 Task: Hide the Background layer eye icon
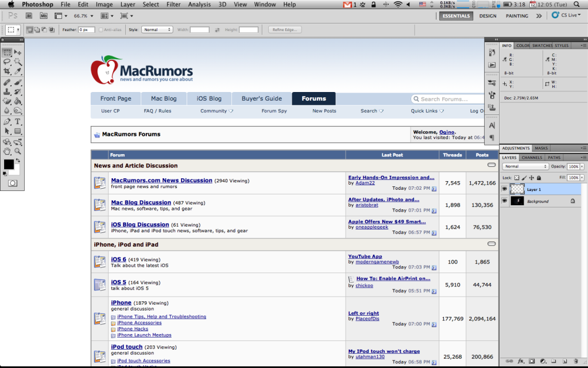pos(504,201)
